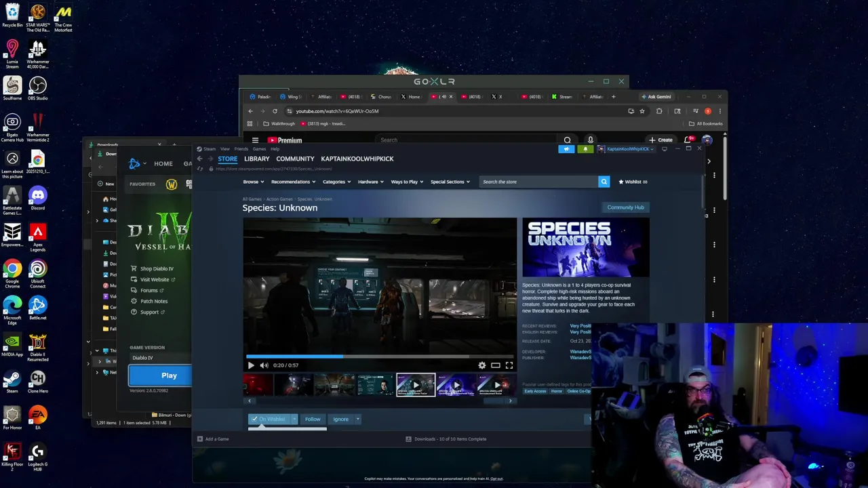Open the NVIDIA App desktop icon
Image resolution: width=868 pixels, height=488 pixels.
click(12, 345)
